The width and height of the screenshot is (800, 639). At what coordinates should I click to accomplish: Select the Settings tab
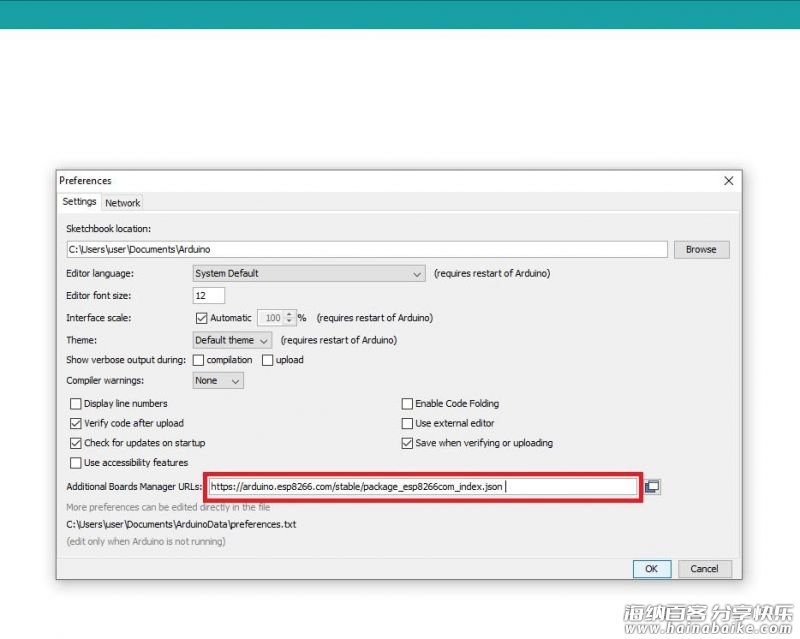click(x=79, y=202)
